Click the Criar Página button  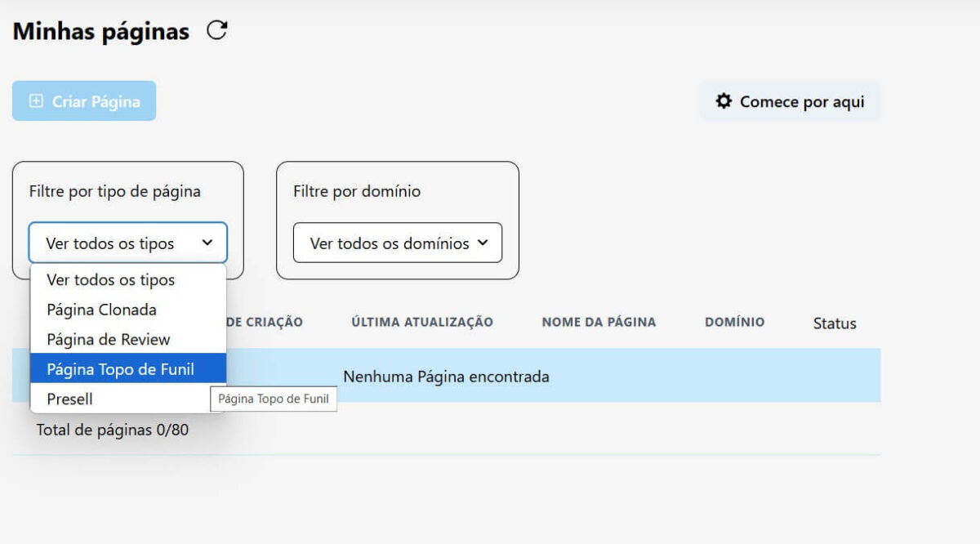pyautogui.click(x=83, y=100)
